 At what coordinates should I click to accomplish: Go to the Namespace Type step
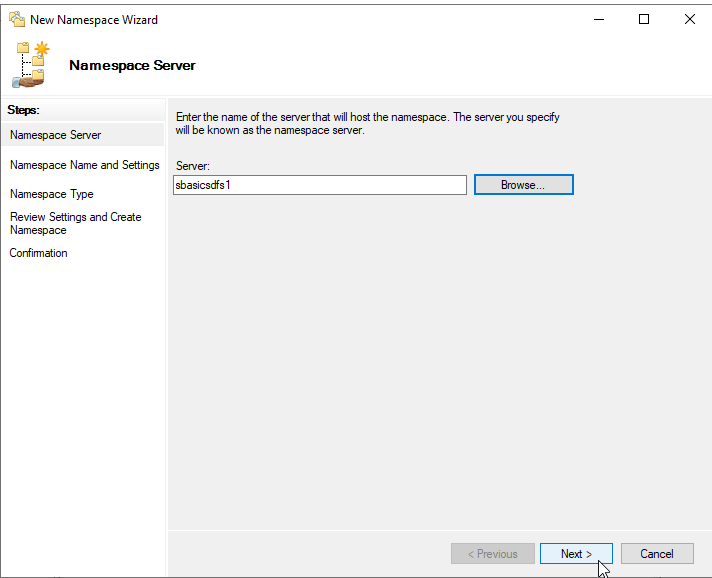[x=52, y=194]
